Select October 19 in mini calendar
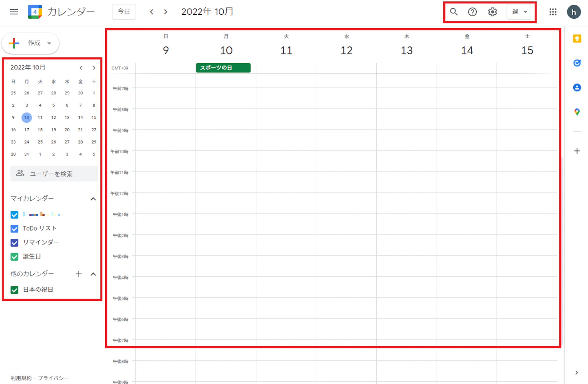The image size is (588, 384). tap(53, 130)
